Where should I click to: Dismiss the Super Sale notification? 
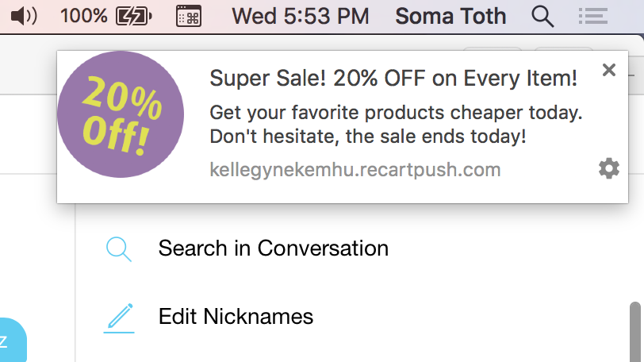pos(608,70)
